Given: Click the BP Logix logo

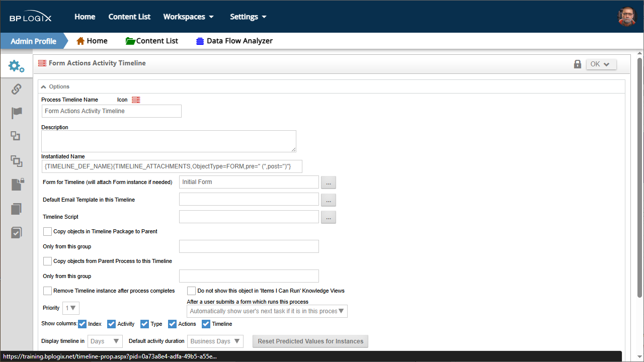Looking at the screenshot, I should [x=31, y=17].
